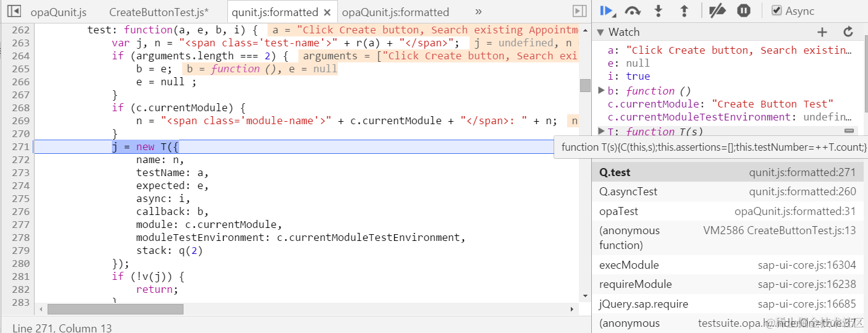868x333 pixels.
Task: Open opaQunit.js:formatted:31 source link
Action: pyautogui.click(x=795, y=211)
